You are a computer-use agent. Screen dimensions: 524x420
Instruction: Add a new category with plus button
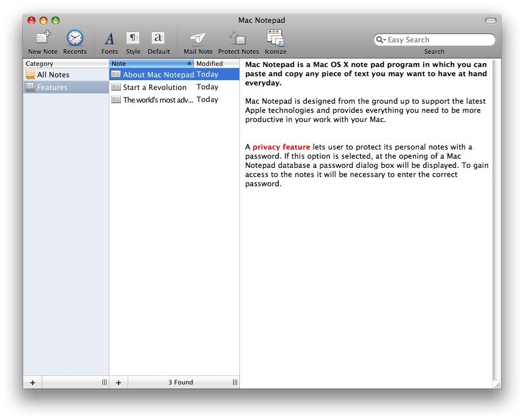(x=33, y=382)
